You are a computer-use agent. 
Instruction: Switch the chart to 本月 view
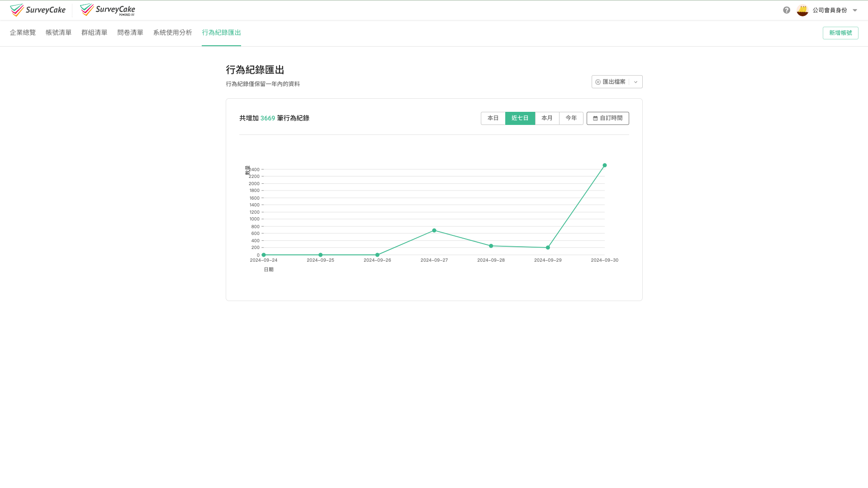(547, 118)
